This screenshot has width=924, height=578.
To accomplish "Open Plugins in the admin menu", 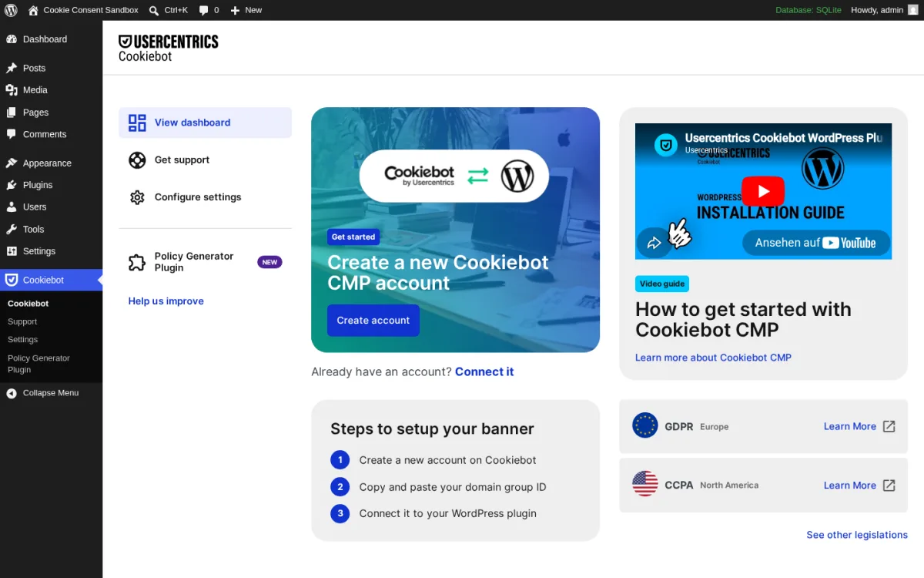I will [x=51, y=185].
